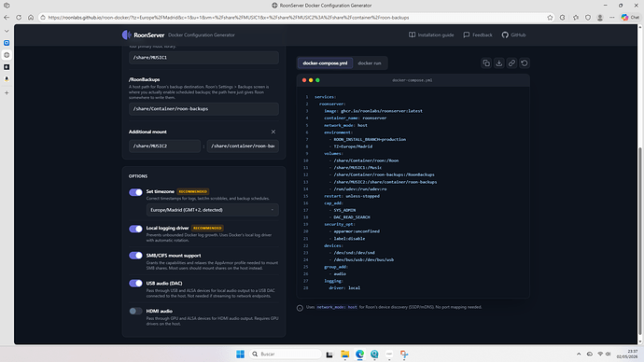The width and height of the screenshot is (644, 362).
Task: Show hidden system tray icons
Action: tap(579, 354)
